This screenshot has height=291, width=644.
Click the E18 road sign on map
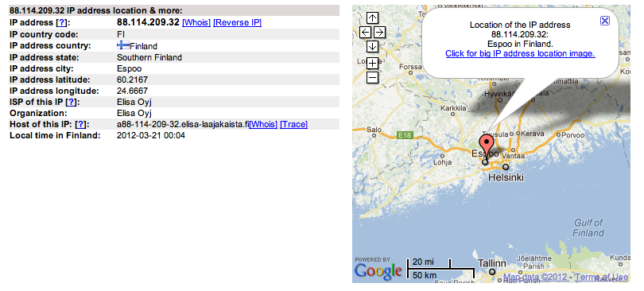coord(404,134)
